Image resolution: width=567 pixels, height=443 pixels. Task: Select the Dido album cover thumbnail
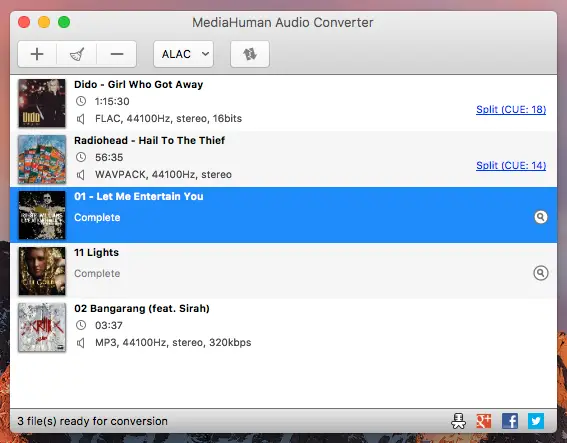coord(42,103)
